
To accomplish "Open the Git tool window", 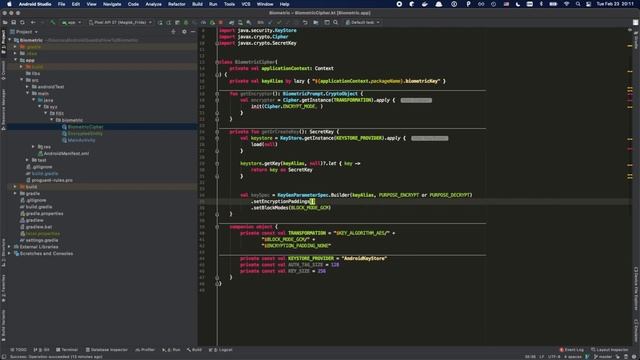I will (x=41, y=350).
